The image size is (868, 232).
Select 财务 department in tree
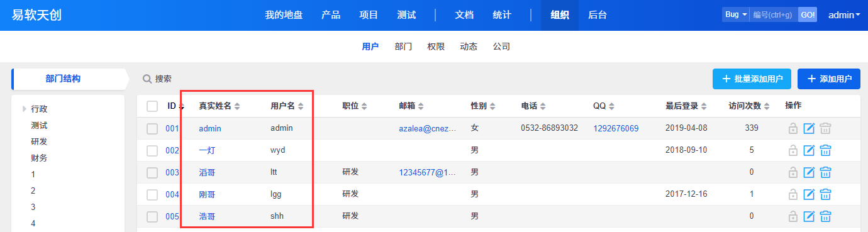(x=39, y=158)
